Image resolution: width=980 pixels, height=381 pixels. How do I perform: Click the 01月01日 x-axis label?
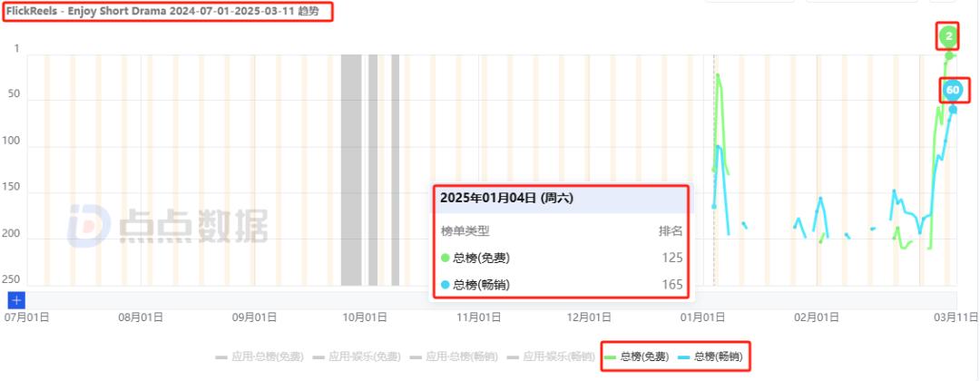pyautogui.click(x=703, y=317)
